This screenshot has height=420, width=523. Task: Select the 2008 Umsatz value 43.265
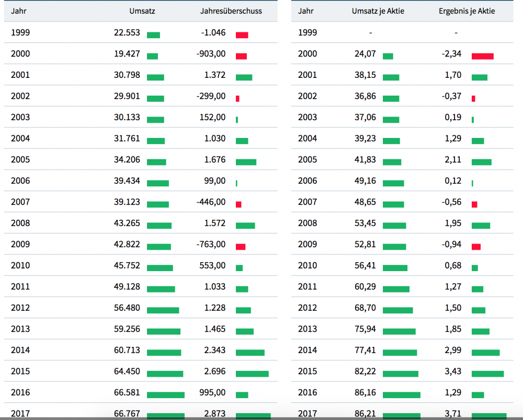127,223
